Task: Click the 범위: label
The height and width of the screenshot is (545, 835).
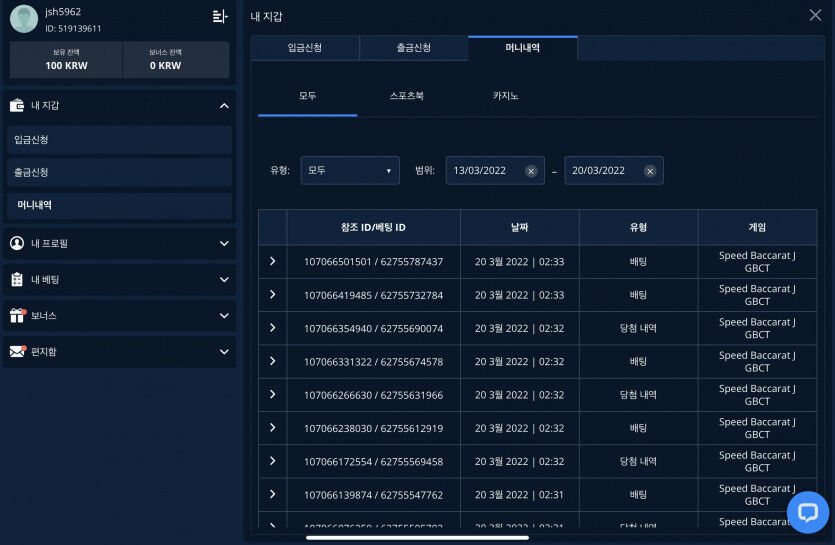Action: point(425,170)
